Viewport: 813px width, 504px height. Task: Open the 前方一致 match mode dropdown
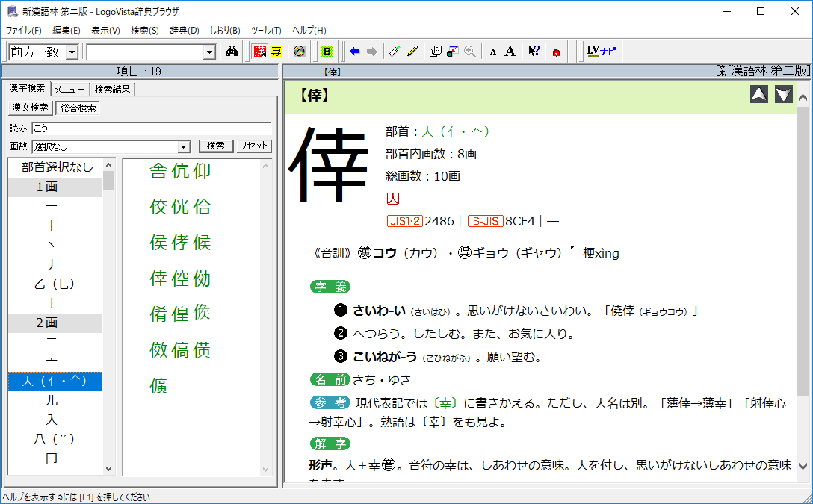coord(72,52)
